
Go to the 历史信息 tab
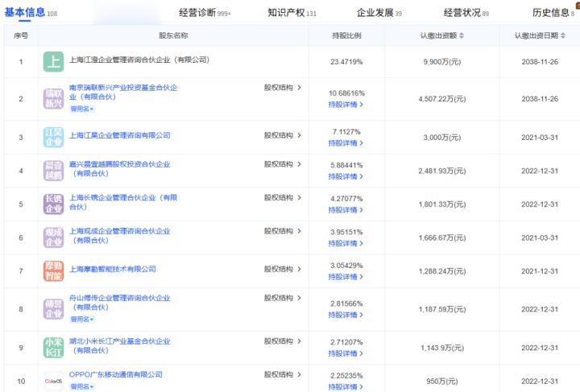point(554,13)
